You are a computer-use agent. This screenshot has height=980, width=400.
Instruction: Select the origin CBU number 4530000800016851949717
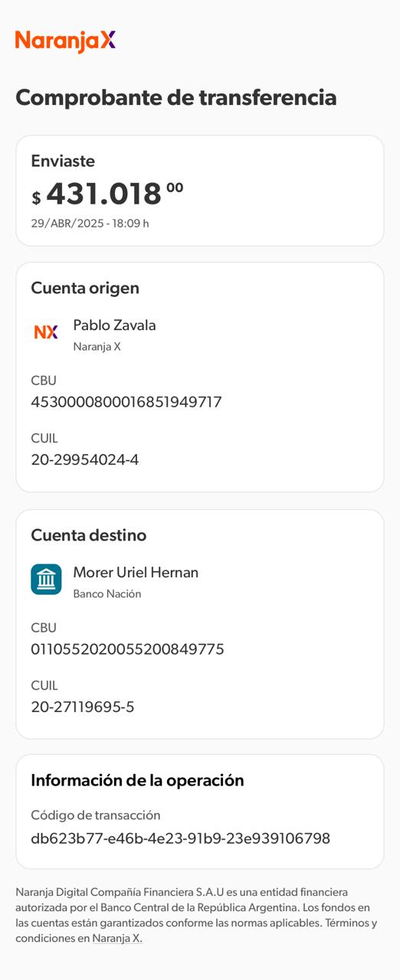[126, 402]
